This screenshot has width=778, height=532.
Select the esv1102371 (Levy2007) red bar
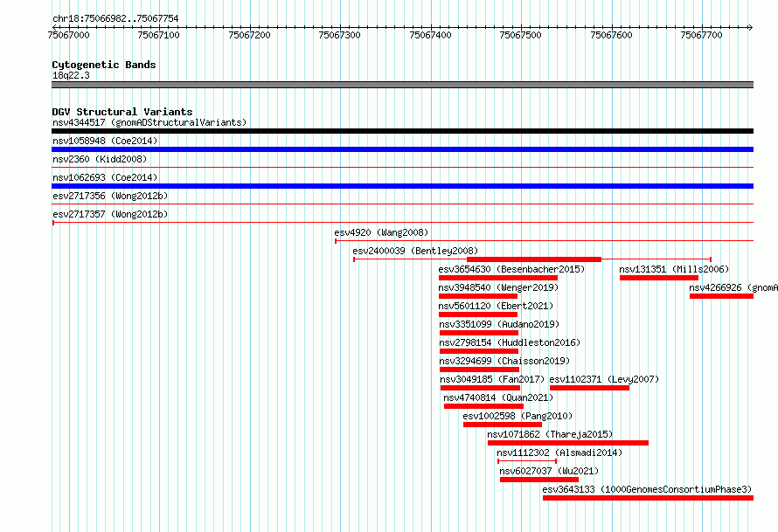589,388
